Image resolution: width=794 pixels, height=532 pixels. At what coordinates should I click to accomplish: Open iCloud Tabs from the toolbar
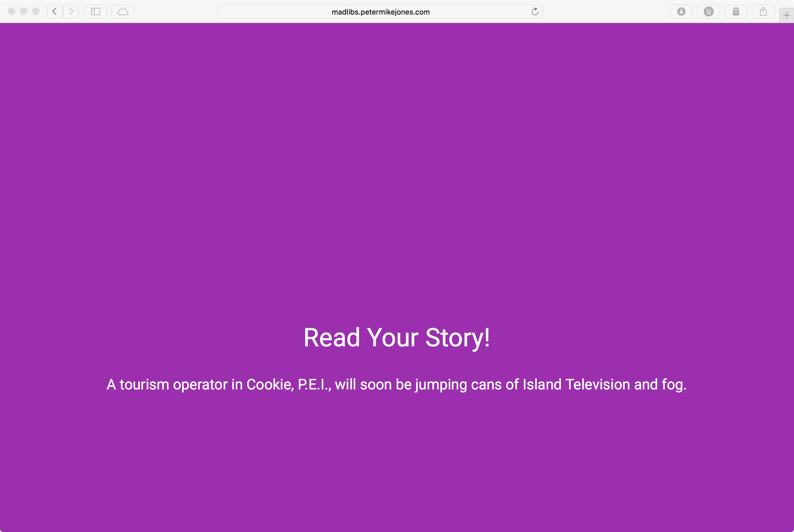(x=123, y=12)
